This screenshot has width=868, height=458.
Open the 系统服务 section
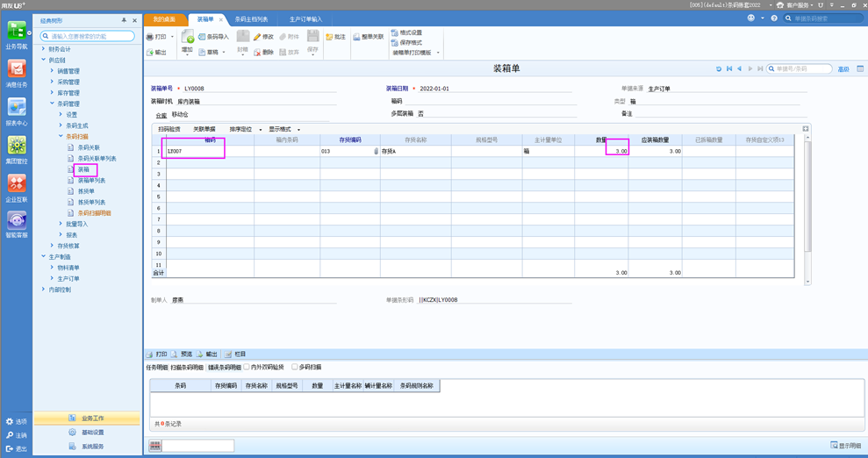[x=87, y=447]
